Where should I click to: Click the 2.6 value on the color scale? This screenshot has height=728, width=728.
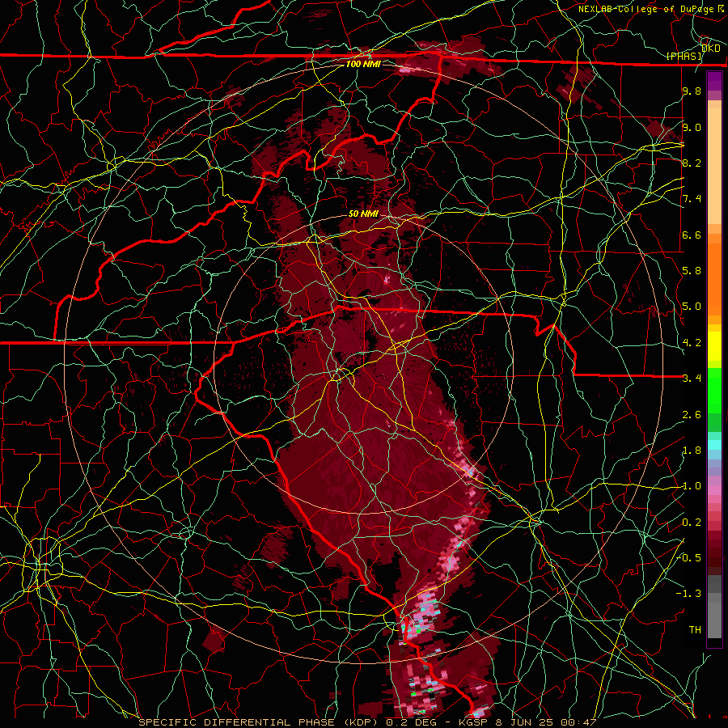click(x=692, y=415)
